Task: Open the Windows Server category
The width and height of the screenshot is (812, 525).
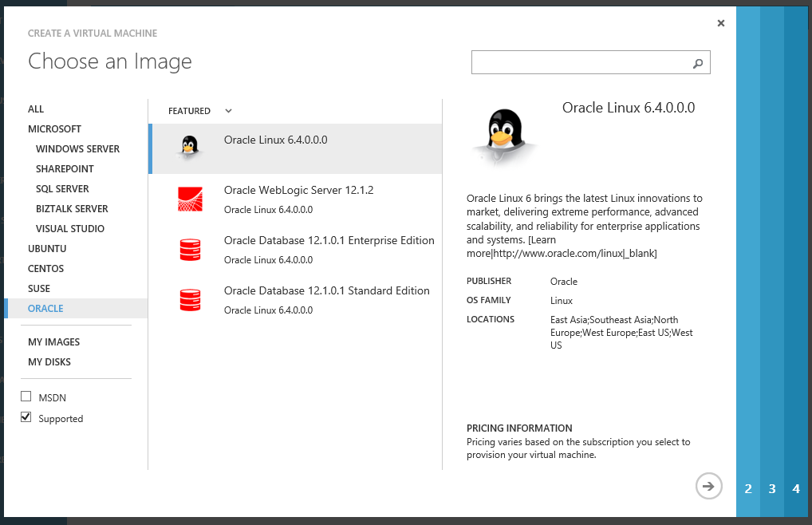Action: pyautogui.click(x=77, y=148)
